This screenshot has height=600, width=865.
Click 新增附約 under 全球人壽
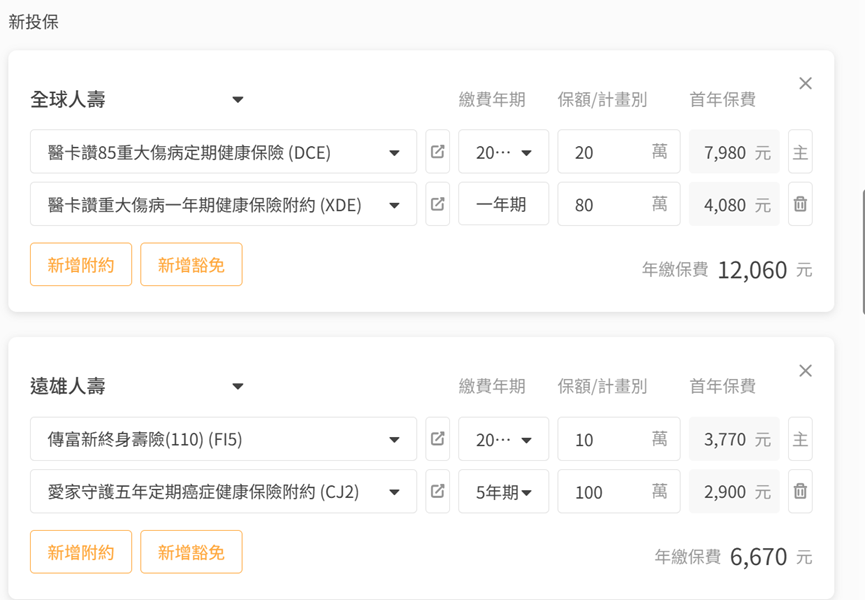[81, 265]
